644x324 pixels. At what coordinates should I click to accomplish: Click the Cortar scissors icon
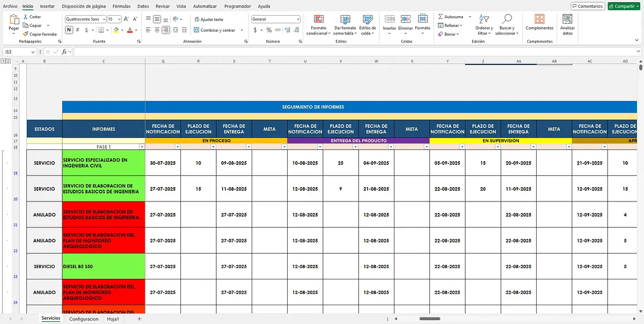coord(25,17)
